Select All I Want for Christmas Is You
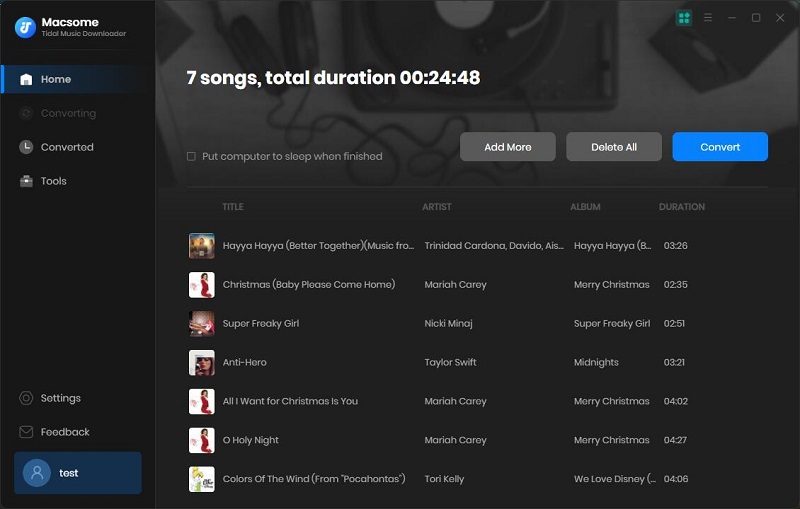 point(290,401)
